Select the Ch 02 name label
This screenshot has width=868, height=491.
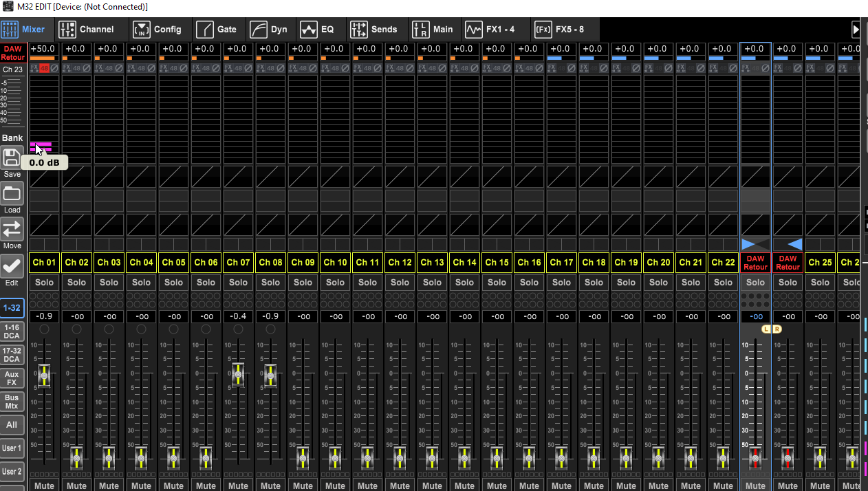(x=76, y=263)
